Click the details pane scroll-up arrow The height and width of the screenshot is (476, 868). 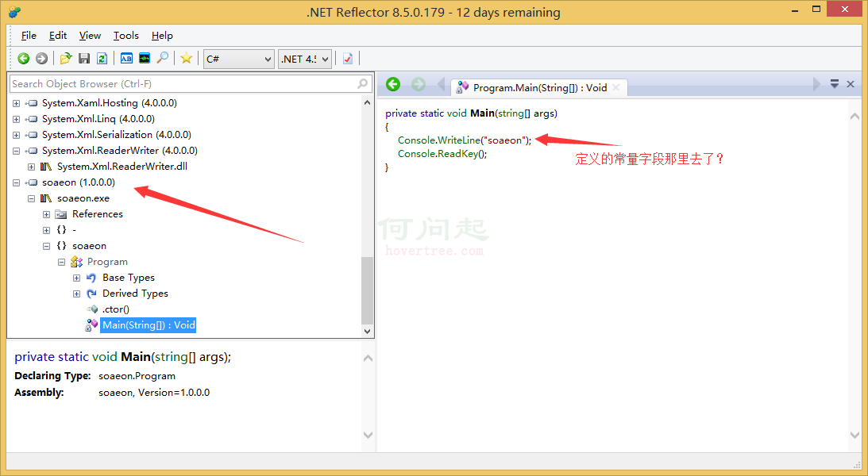click(368, 359)
